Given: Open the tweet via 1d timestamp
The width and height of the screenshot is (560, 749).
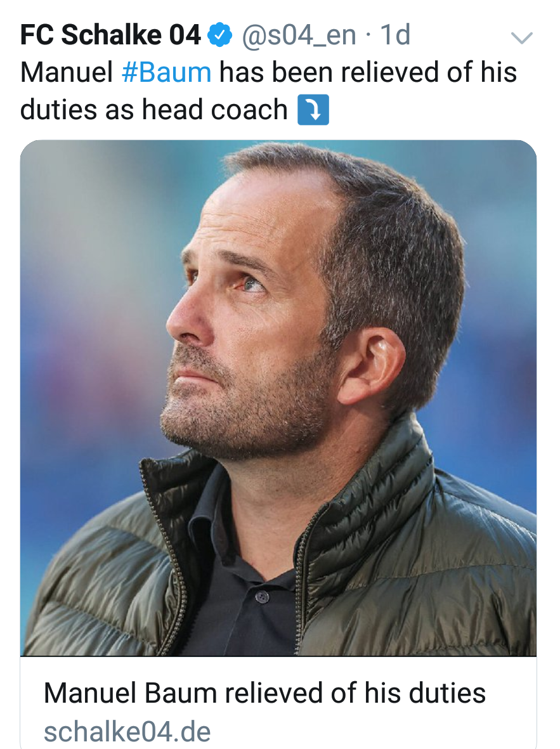Looking at the screenshot, I should pos(395,35).
